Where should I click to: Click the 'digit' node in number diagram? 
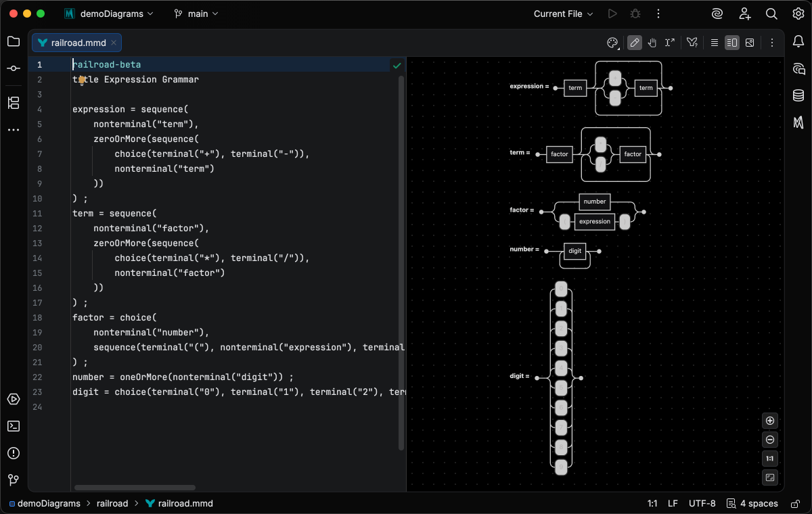(x=575, y=251)
